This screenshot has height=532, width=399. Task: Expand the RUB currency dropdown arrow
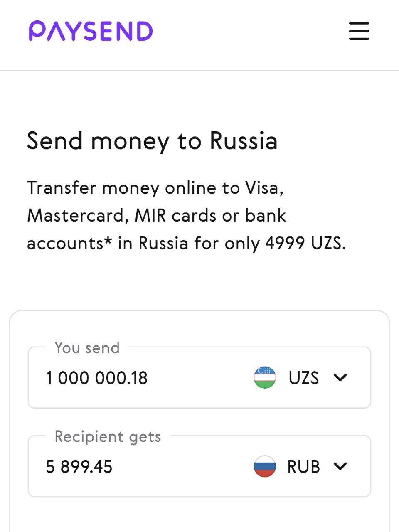click(340, 466)
